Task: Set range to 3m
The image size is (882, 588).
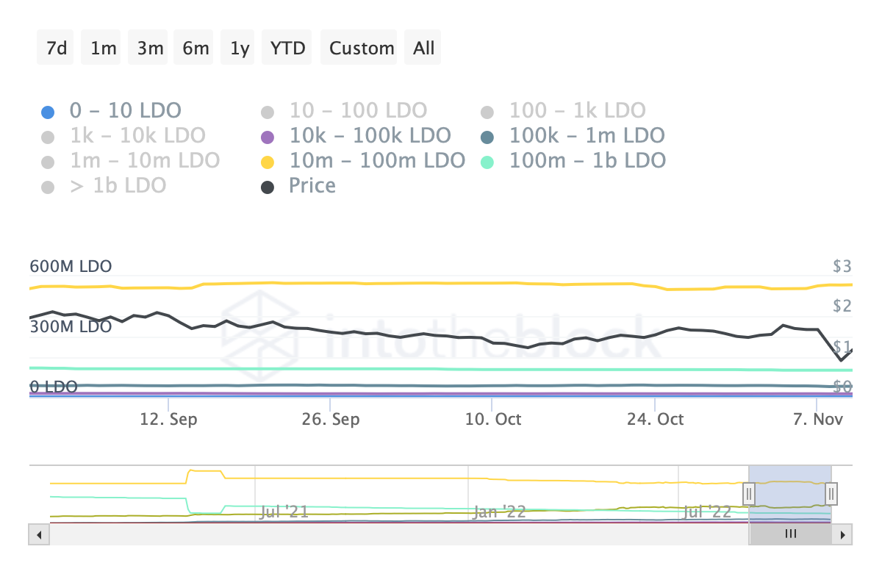Action: click(150, 49)
